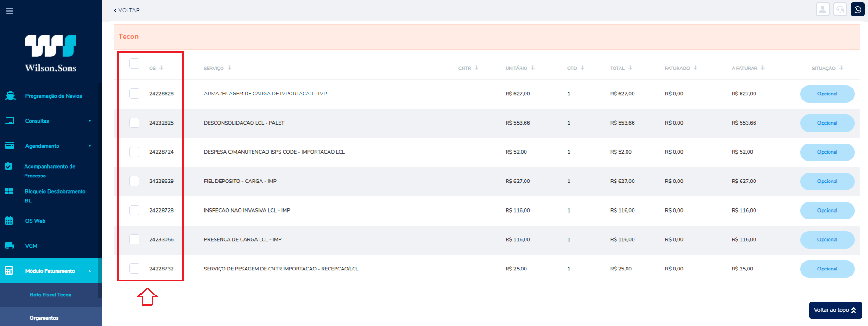Select Nota Fiscal Tecon submenu item

pyautogui.click(x=51, y=295)
